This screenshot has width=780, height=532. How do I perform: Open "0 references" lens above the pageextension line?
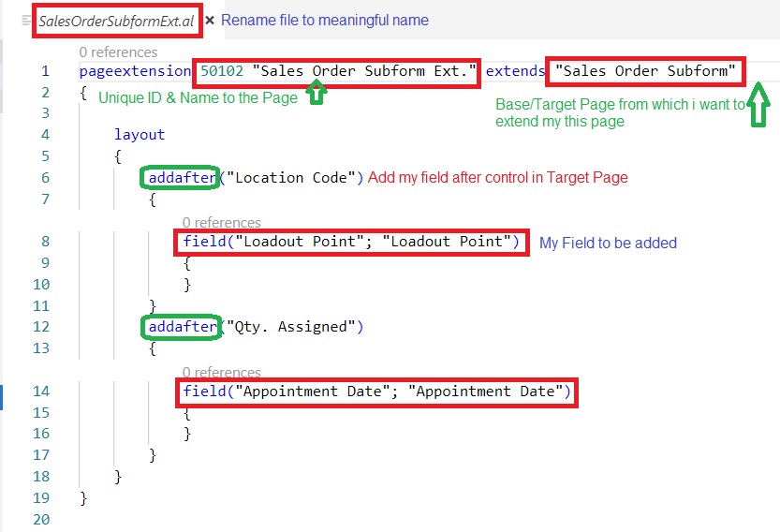pos(118,52)
